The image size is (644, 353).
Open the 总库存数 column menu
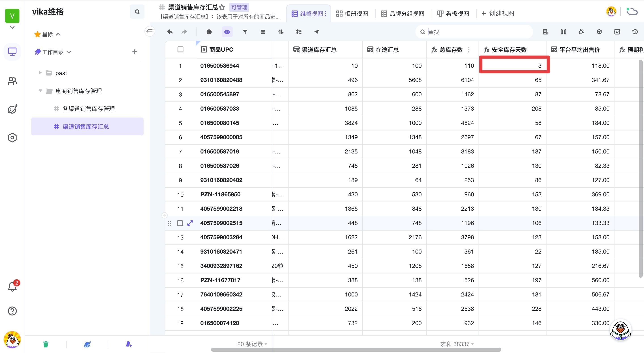click(469, 49)
